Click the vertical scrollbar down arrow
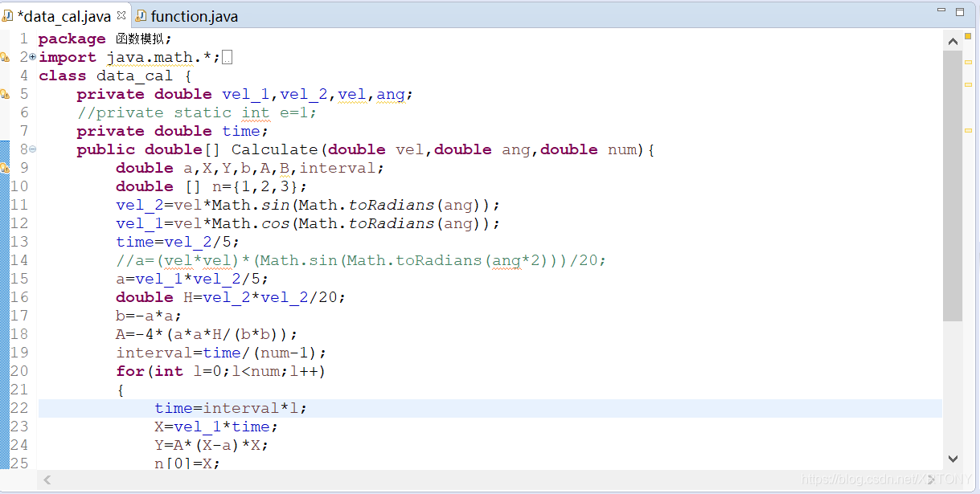 (x=953, y=459)
